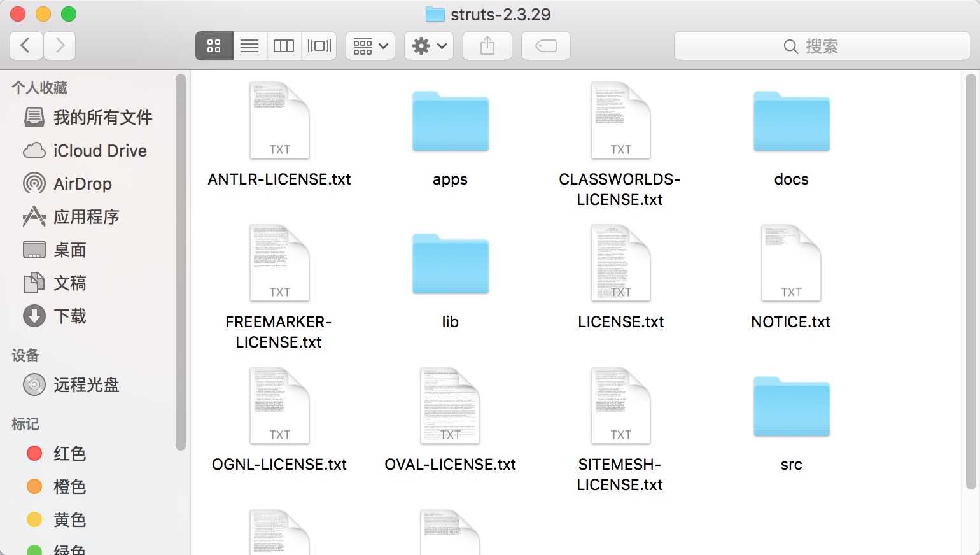Viewport: 980px width, 555px height.
Task: Click the 个人收藏 sidebar section header
Action: click(39, 88)
